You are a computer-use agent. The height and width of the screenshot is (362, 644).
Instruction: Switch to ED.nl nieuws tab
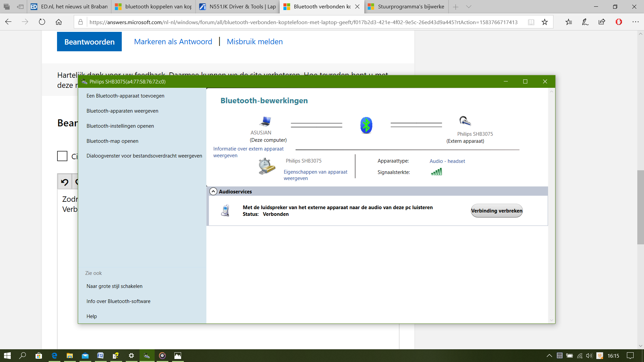[69, 7]
